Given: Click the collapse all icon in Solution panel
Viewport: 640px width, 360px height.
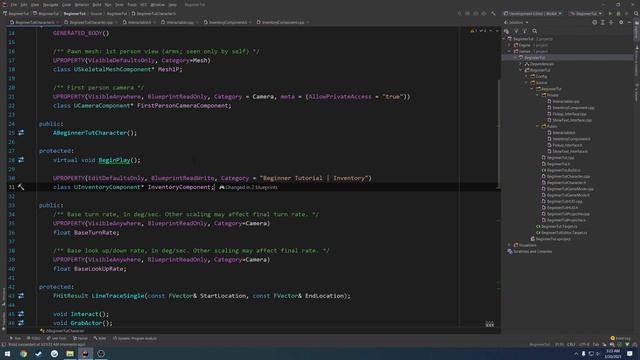Looking at the screenshot, I should tap(611, 22).
